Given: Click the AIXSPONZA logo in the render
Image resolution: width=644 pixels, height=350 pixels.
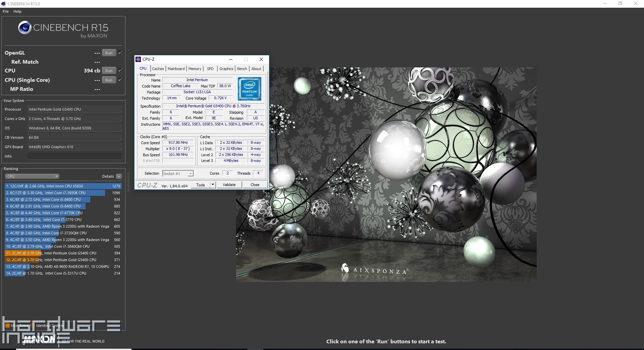Looking at the screenshot, I should [x=374, y=270].
